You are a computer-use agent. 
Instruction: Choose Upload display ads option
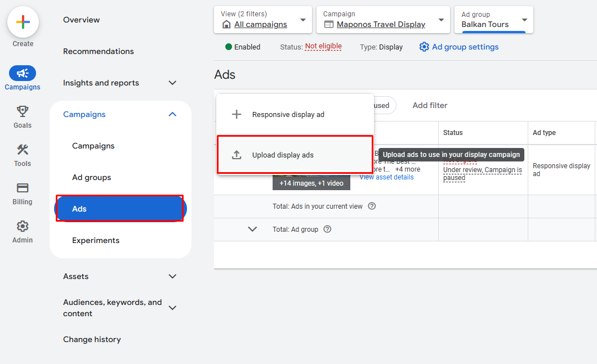(295, 155)
